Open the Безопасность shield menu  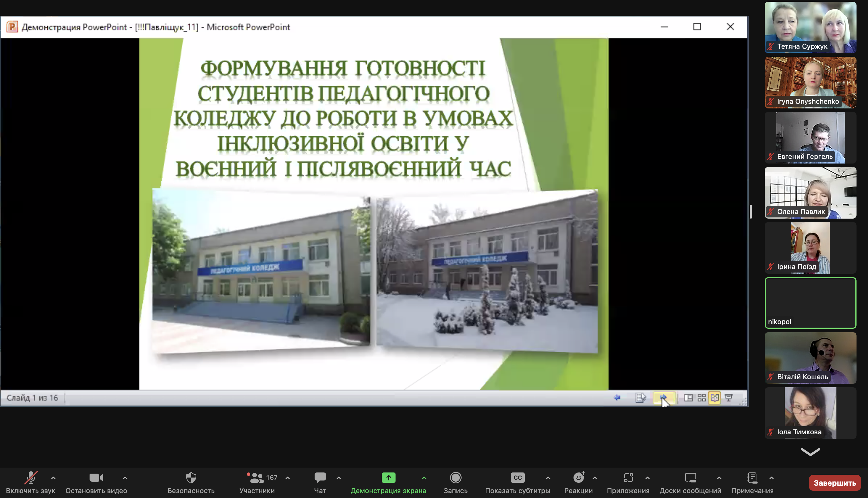point(191,483)
